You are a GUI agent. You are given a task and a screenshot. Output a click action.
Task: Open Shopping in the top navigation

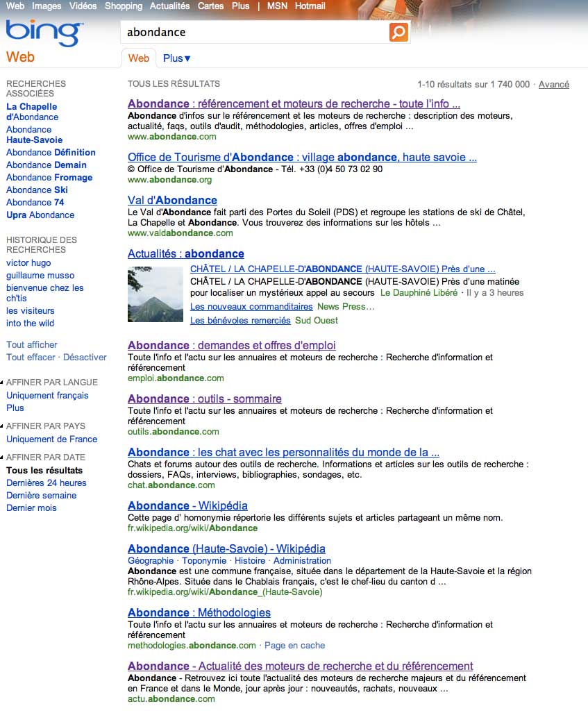(x=124, y=6)
